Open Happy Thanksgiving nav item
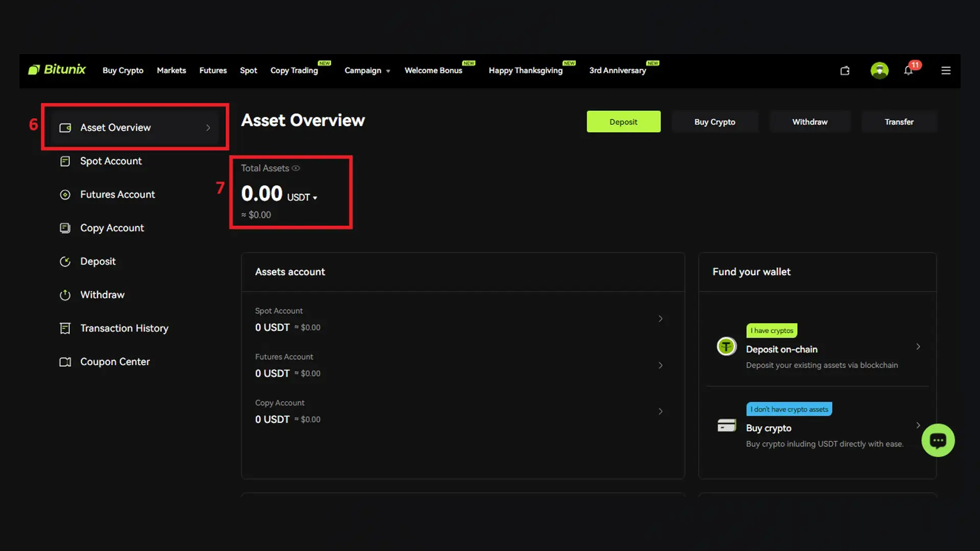Viewport: 980px width, 551px height. click(526, 70)
